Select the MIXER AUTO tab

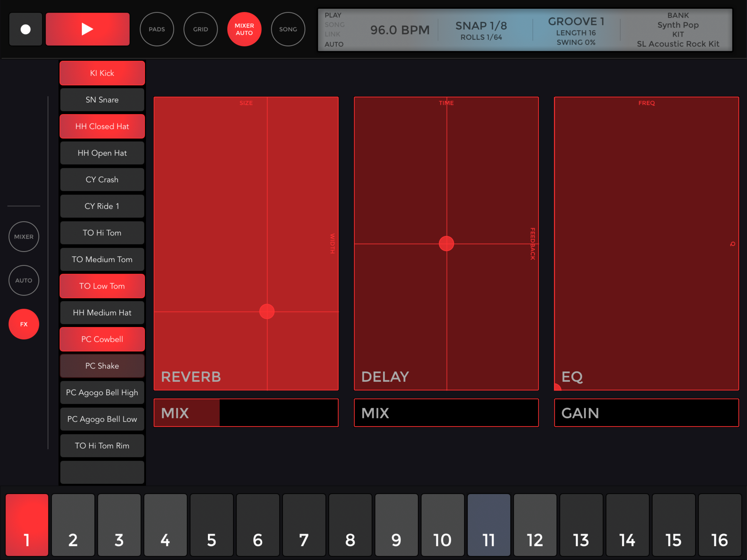click(244, 29)
